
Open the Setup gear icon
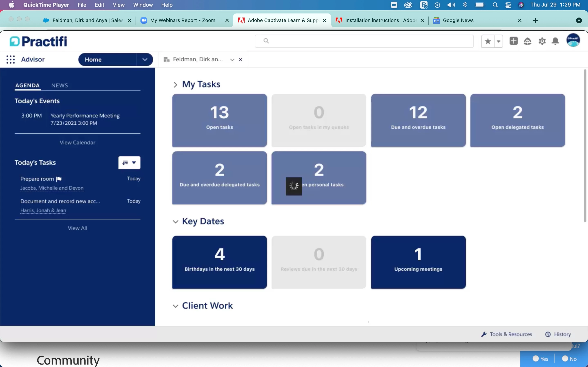point(542,41)
